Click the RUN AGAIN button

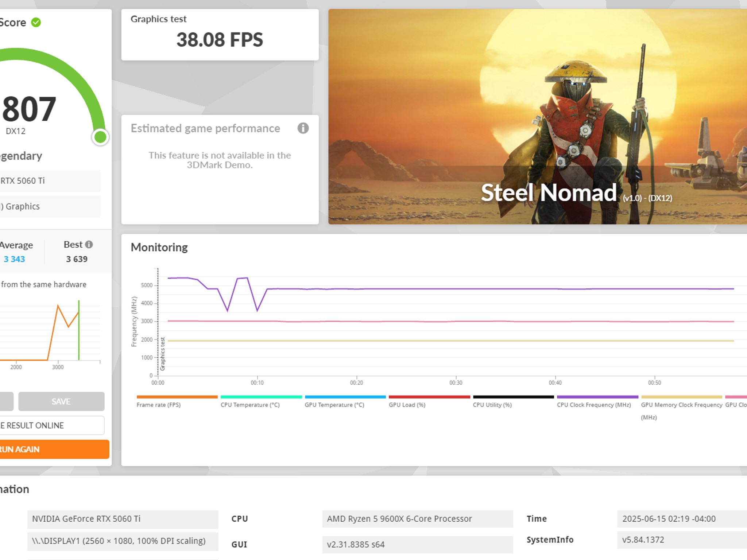point(54,449)
